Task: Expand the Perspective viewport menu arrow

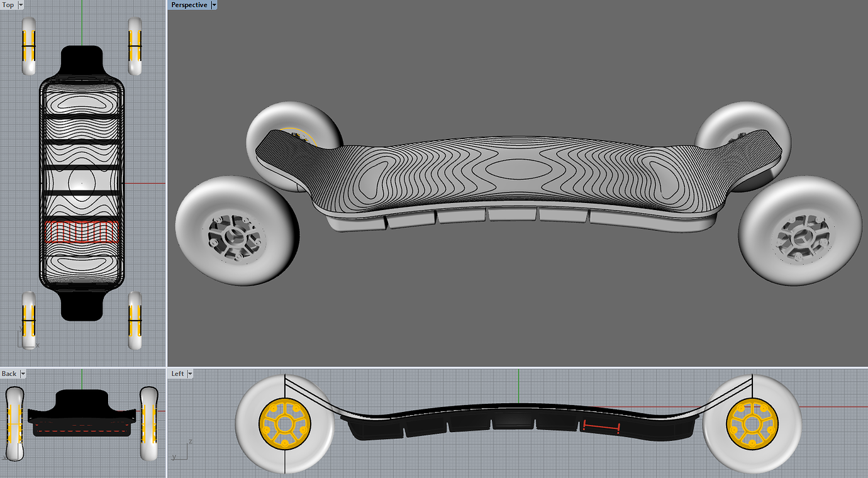Action: click(x=214, y=5)
